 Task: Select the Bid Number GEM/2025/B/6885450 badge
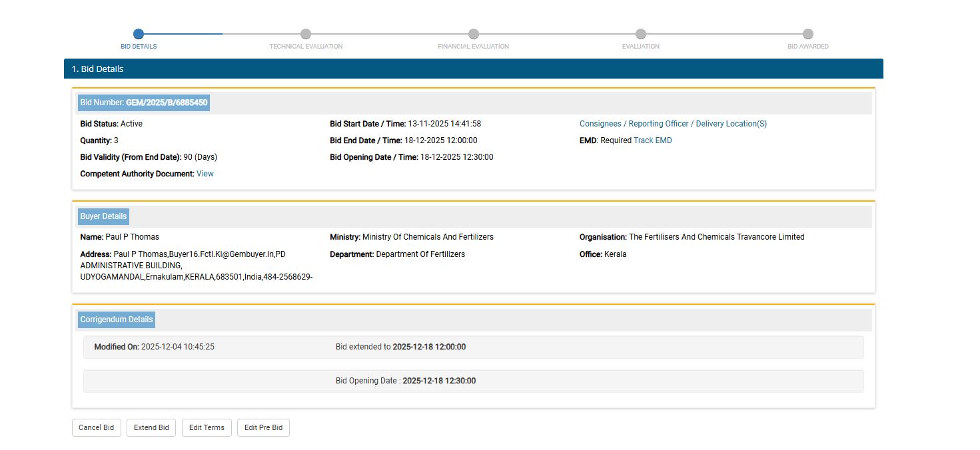(x=144, y=103)
